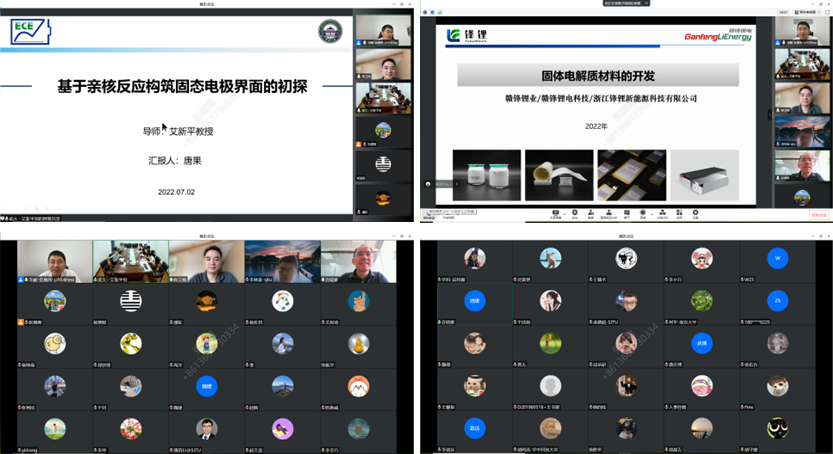The height and width of the screenshot is (454, 833).
Task: Click the top man's video in left window sidebar
Action: click(383, 30)
